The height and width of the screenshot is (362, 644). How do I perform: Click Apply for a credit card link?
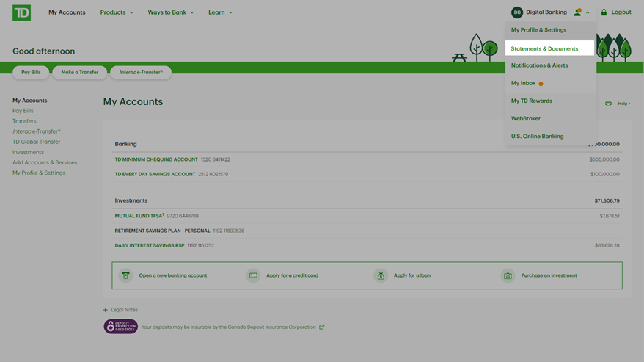292,275
